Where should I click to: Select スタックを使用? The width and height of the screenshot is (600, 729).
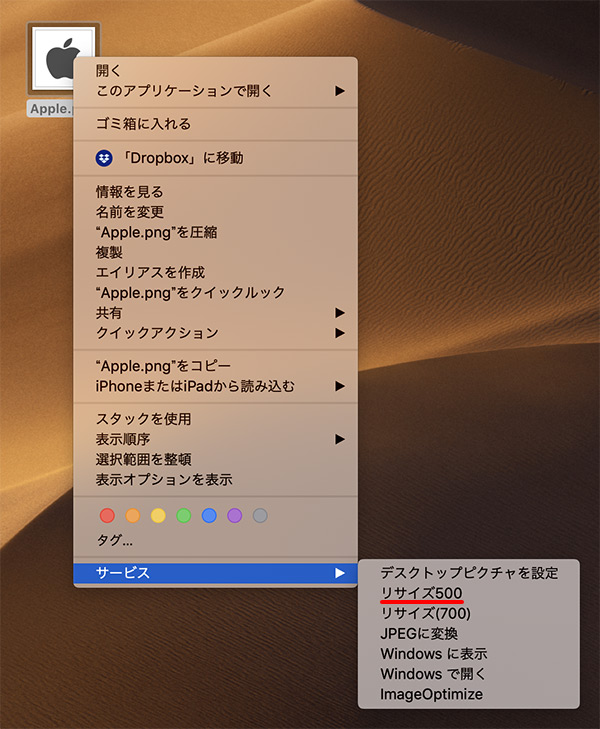(x=215, y=419)
